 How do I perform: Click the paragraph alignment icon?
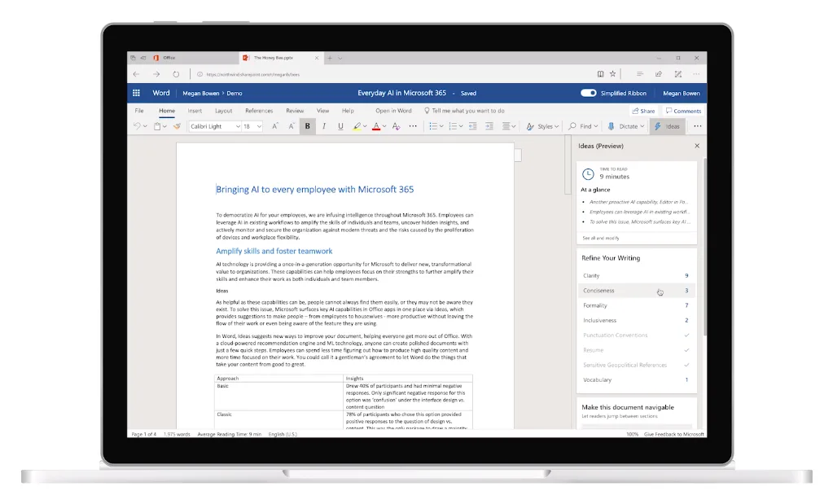coord(506,126)
